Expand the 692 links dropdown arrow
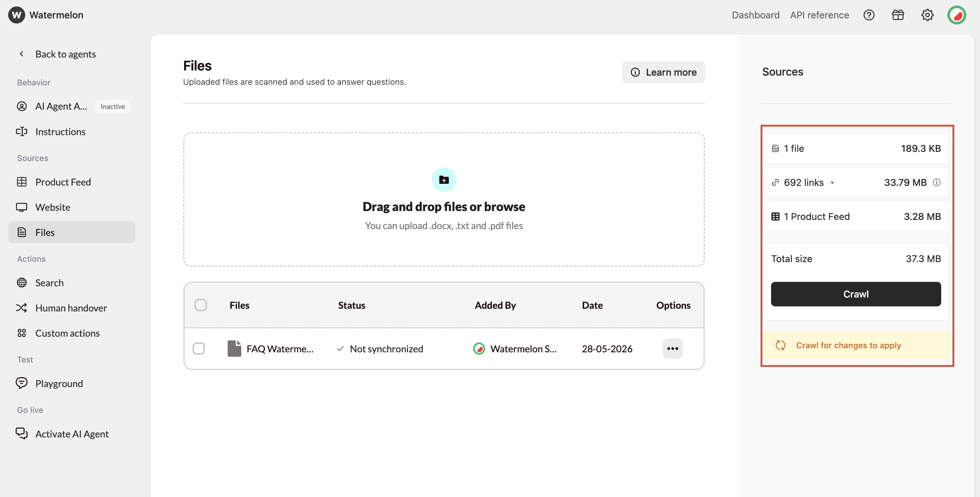This screenshot has height=497, width=980. pos(832,183)
